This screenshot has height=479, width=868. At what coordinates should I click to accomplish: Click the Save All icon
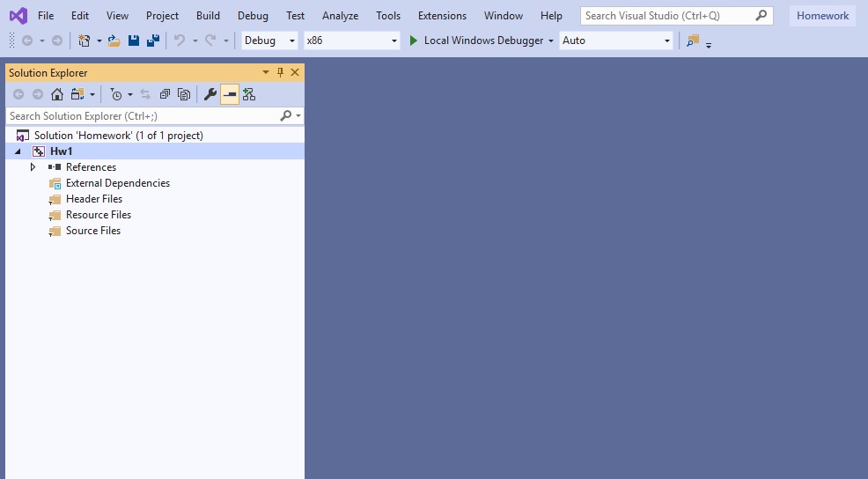(153, 41)
